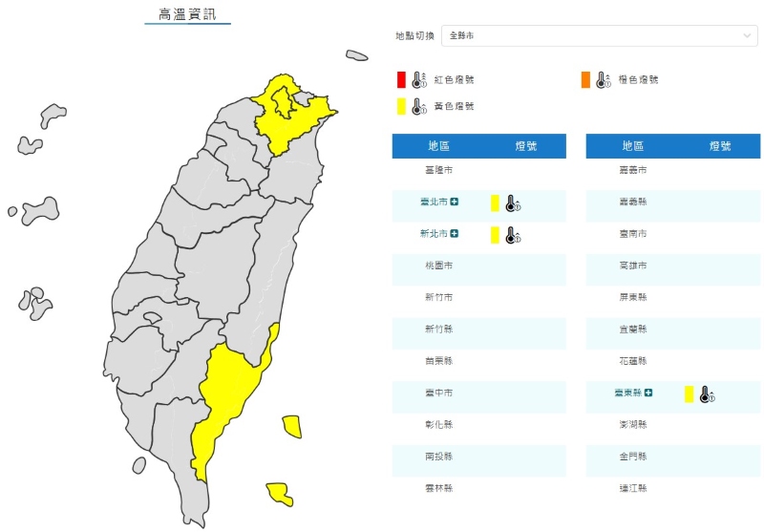Click orange color swatch in legend

pos(584,79)
